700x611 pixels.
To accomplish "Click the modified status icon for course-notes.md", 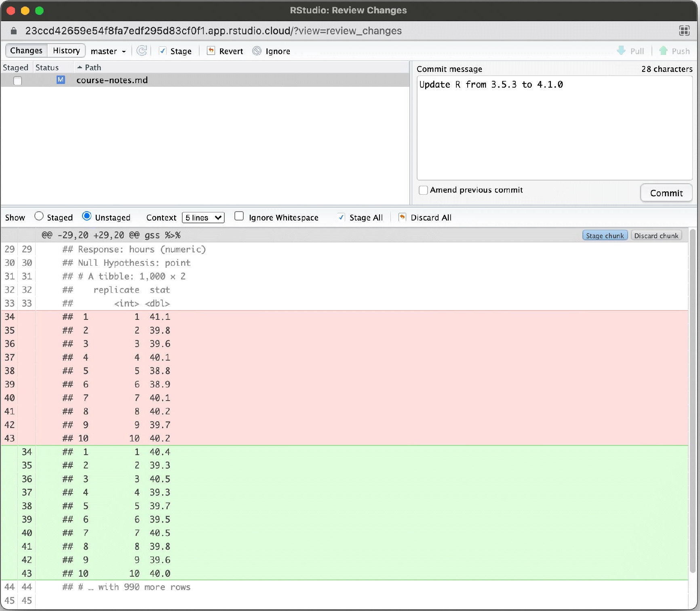I will (61, 80).
